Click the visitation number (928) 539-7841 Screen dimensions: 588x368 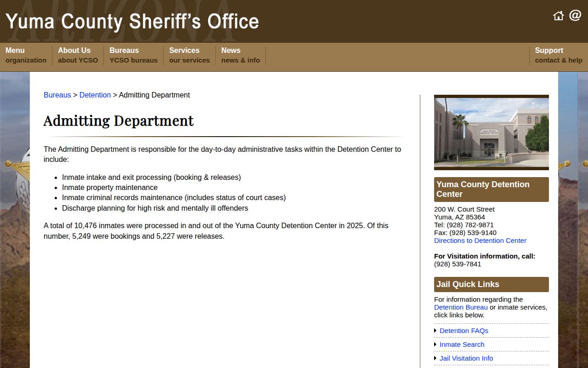pyautogui.click(x=458, y=264)
